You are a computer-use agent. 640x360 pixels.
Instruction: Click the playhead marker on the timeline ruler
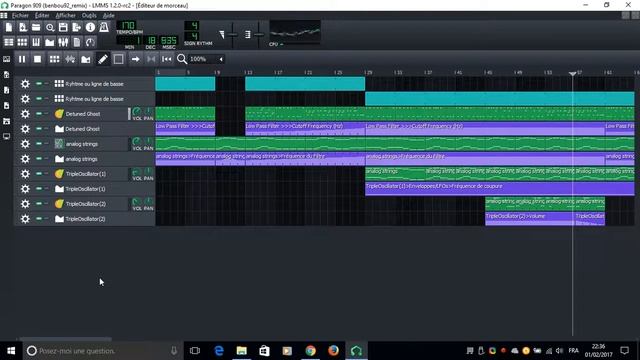click(x=573, y=73)
